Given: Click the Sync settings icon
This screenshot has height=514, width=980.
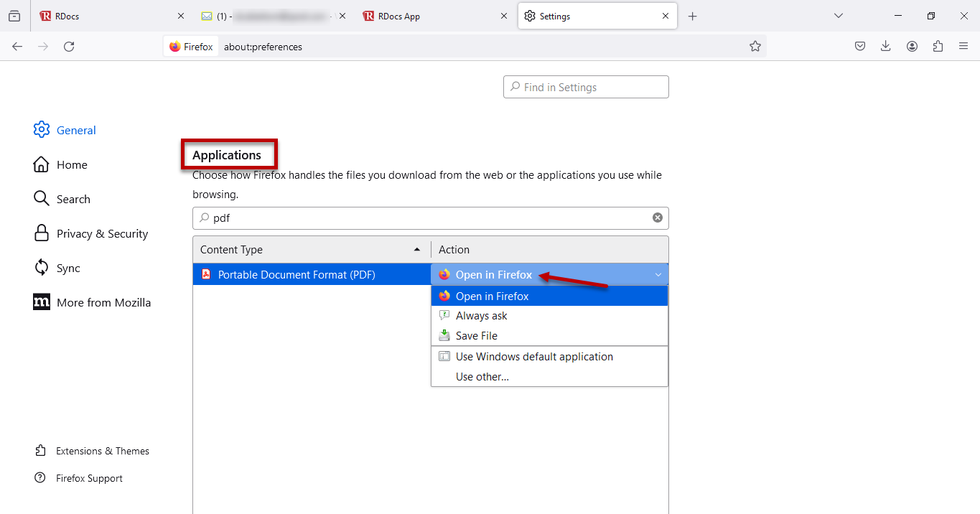Looking at the screenshot, I should tap(42, 267).
